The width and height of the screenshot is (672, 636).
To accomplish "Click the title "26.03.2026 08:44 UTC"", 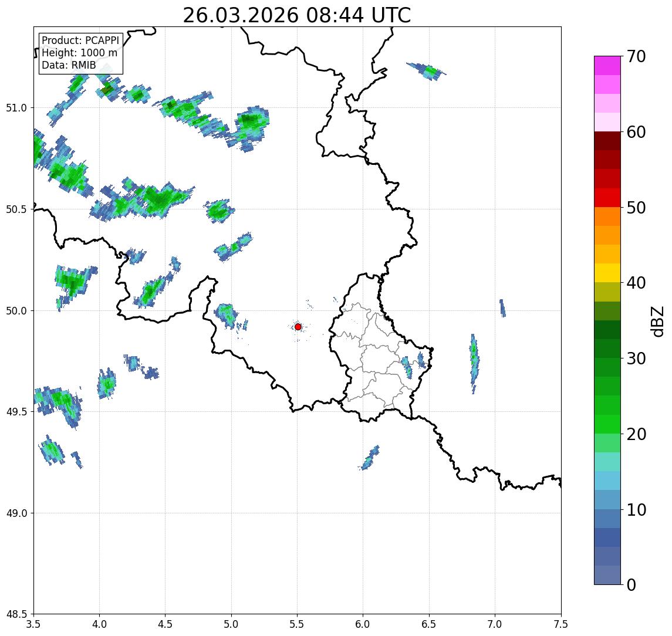I will [296, 15].
